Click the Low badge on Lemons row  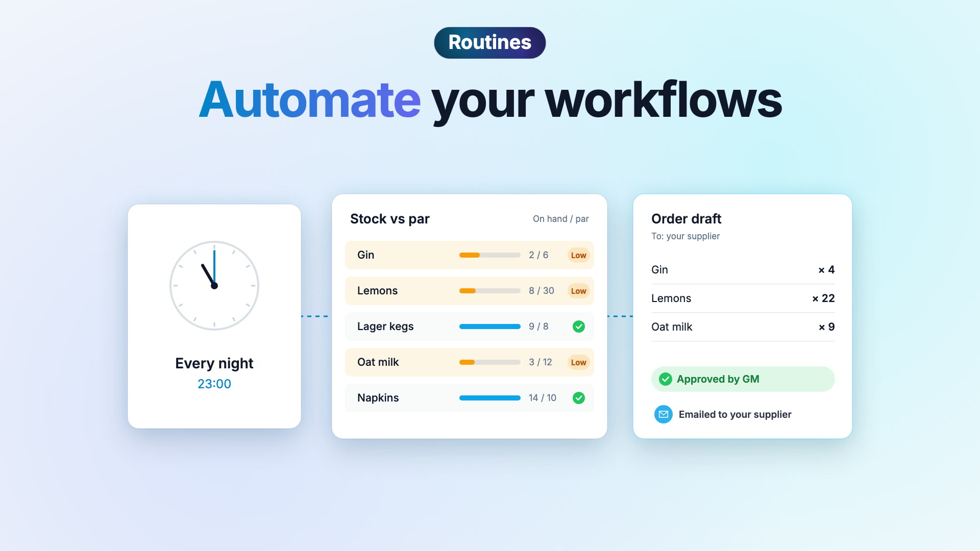[x=578, y=291]
